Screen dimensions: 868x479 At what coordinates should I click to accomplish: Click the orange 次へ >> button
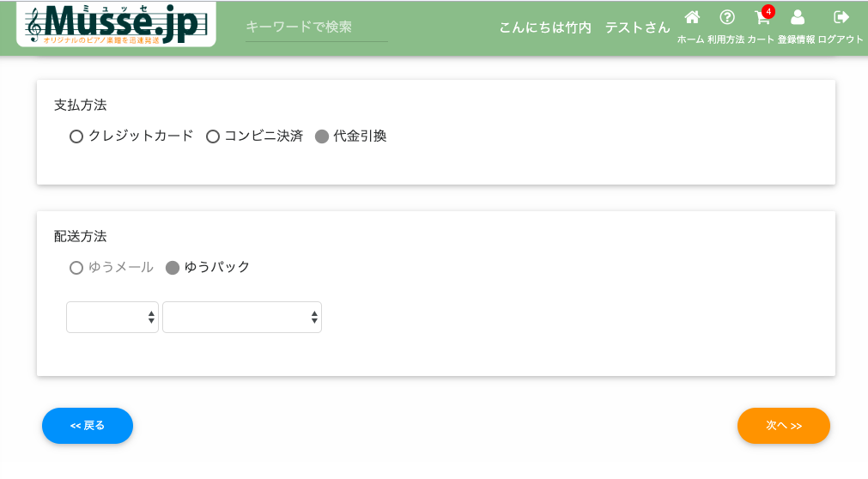click(783, 426)
